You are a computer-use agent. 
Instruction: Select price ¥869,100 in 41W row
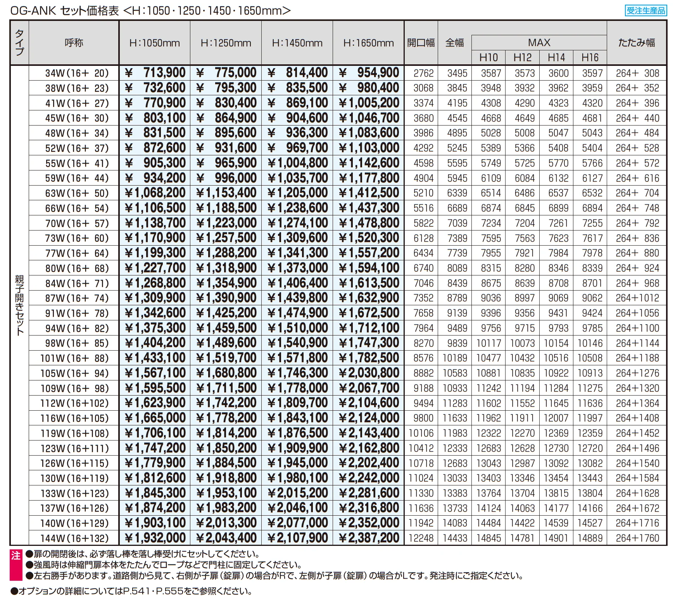coord(297,103)
